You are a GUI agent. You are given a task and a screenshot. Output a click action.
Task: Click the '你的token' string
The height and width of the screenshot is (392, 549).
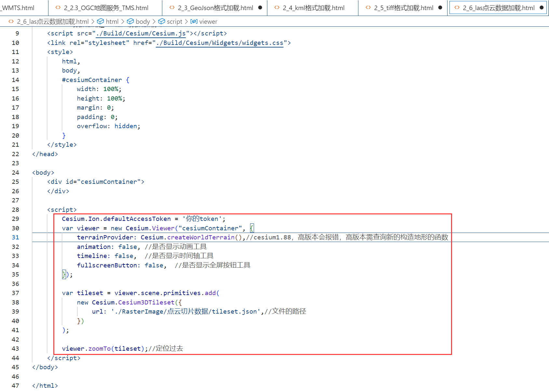pyautogui.click(x=202, y=219)
